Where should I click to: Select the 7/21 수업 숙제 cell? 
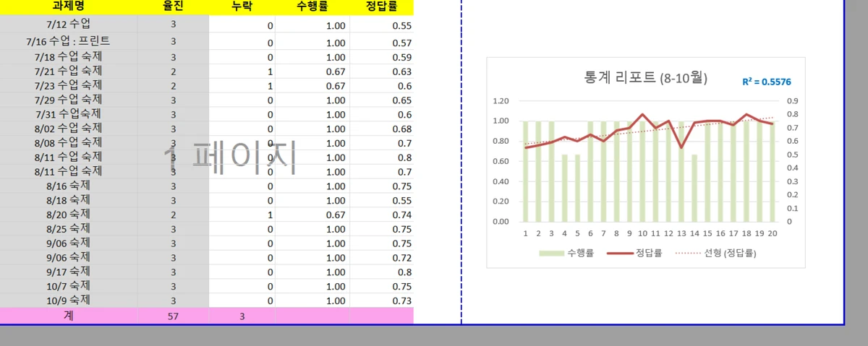(x=68, y=71)
